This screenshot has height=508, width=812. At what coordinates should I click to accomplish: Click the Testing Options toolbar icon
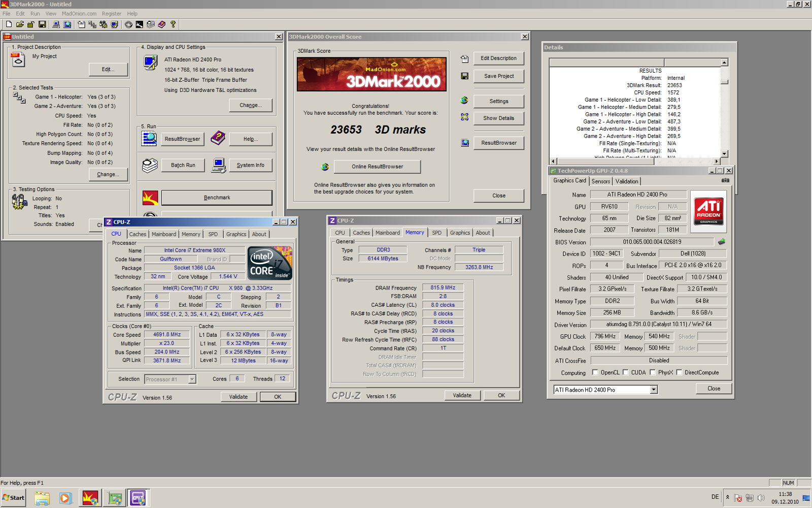[x=104, y=24]
